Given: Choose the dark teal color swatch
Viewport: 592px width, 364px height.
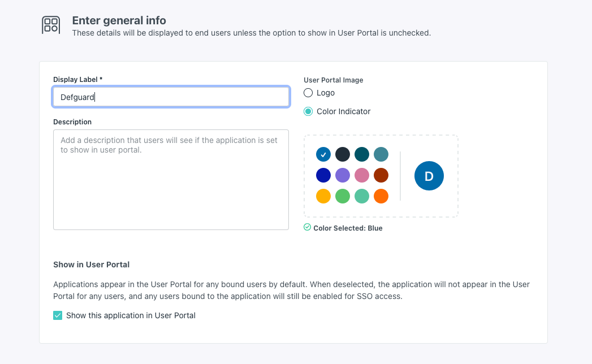Looking at the screenshot, I should point(362,154).
